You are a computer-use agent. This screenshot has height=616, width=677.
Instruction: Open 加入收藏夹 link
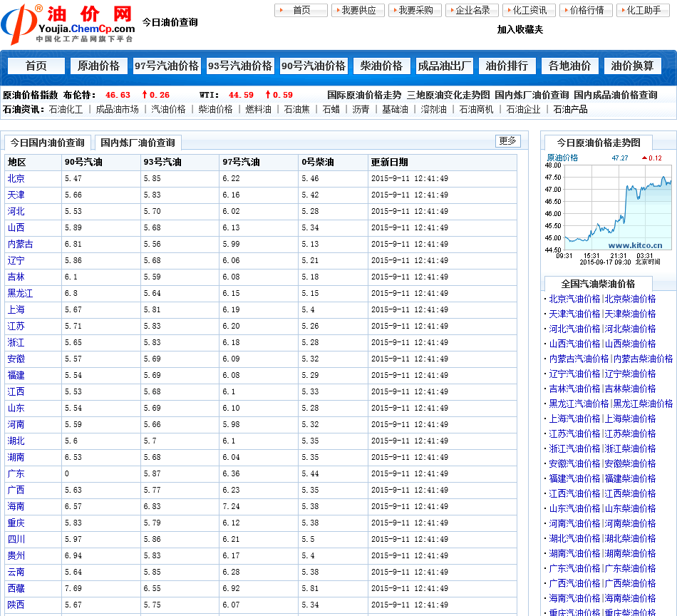point(520,29)
